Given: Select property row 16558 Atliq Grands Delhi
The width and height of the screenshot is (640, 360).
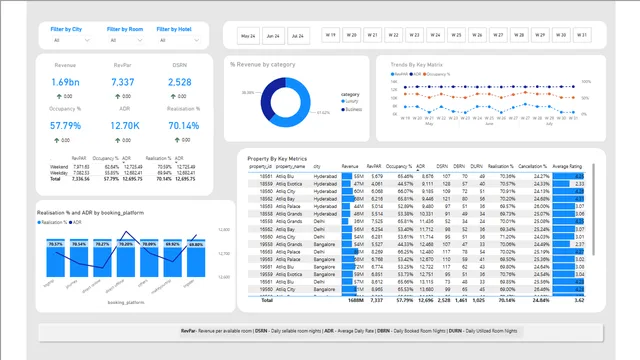Looking at the screenshot, I should click(416, 222).
